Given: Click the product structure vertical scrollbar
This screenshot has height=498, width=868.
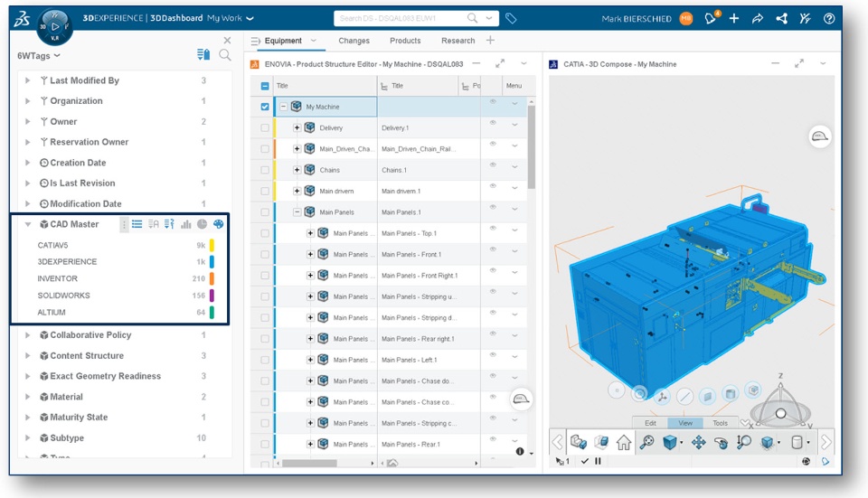Looking at the screenshot, I should (532, 146).
